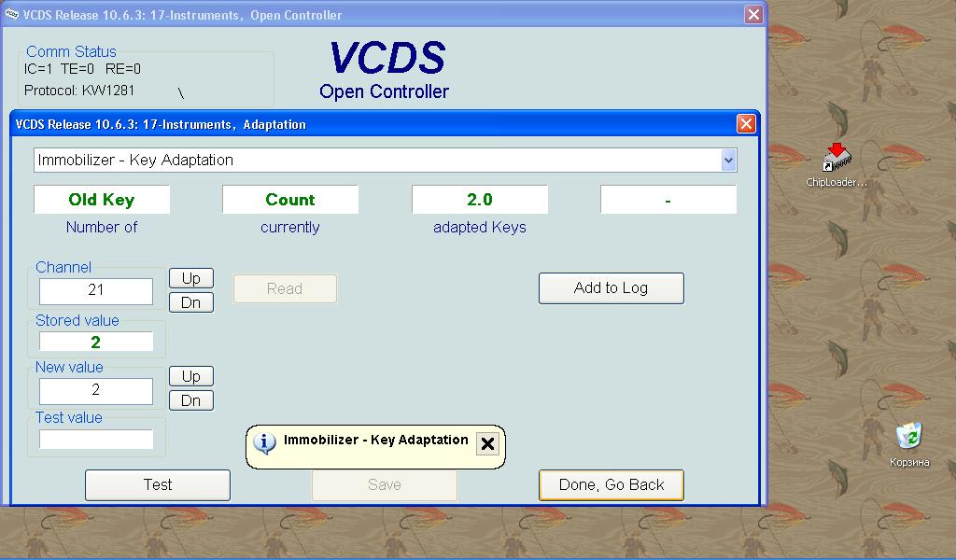This screenshot has height=560, width=956.
Task: Click the fourth measurement box showing a dash
Action: pos(668,200)
